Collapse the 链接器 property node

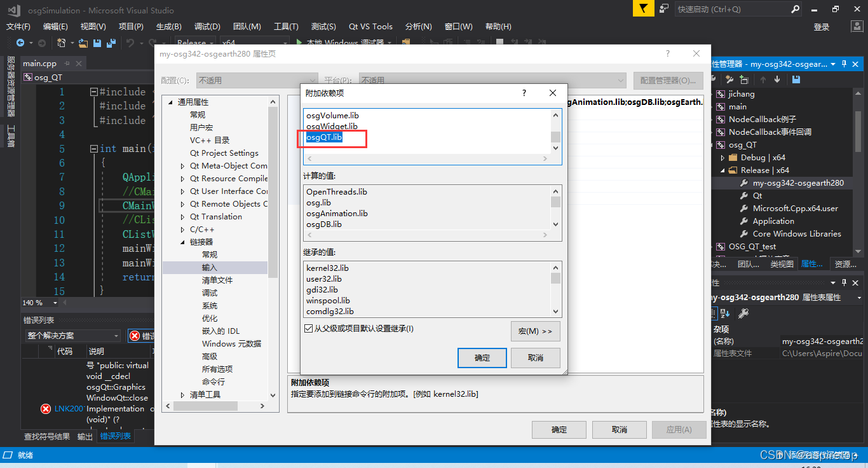click(x=183, y=242)
